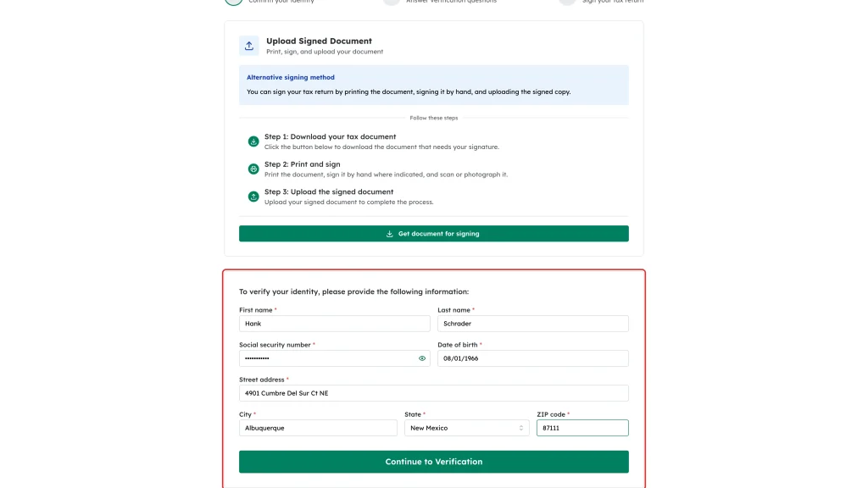Focus the First name field containing Hank
The image size is (868, 488).
coord(334,324)
